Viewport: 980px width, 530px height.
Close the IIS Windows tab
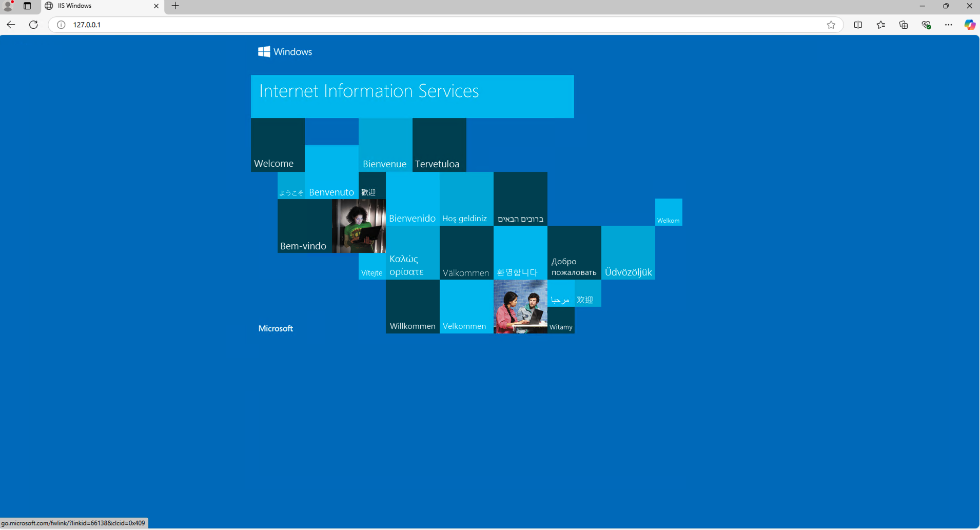[156, 6]
